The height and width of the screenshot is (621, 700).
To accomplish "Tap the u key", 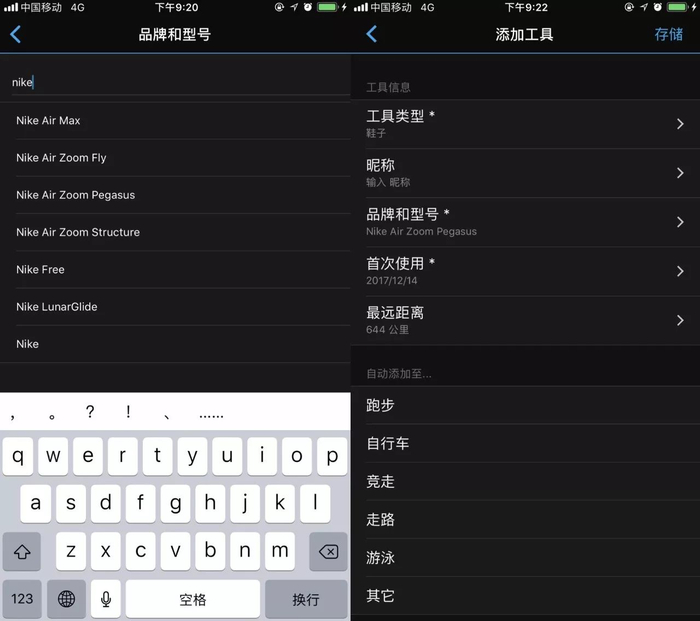I will tap(227, 456).
